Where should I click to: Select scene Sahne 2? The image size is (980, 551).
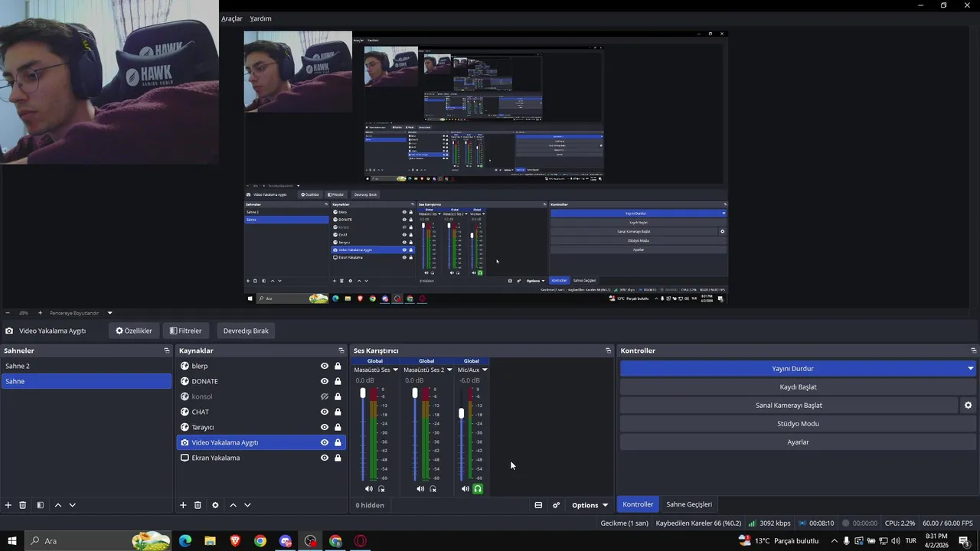[87, 366]
